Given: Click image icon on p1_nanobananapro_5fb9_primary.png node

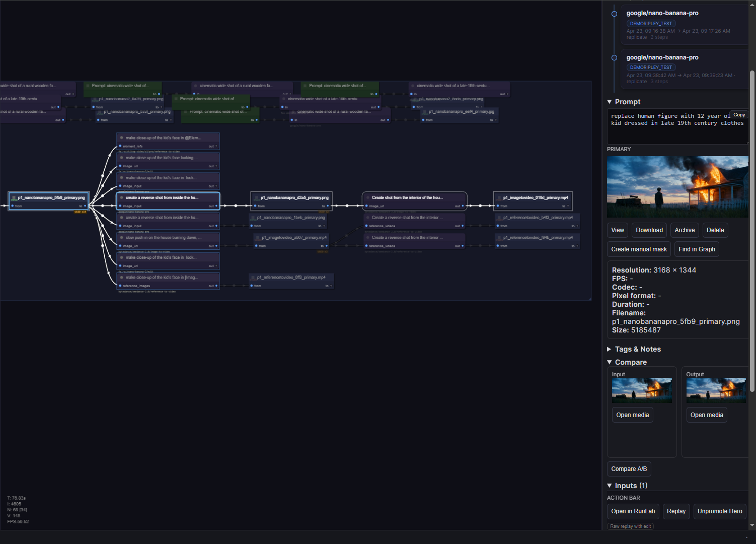Looking at the screenshot, I should pyautogui.click(x=14, y=198).
